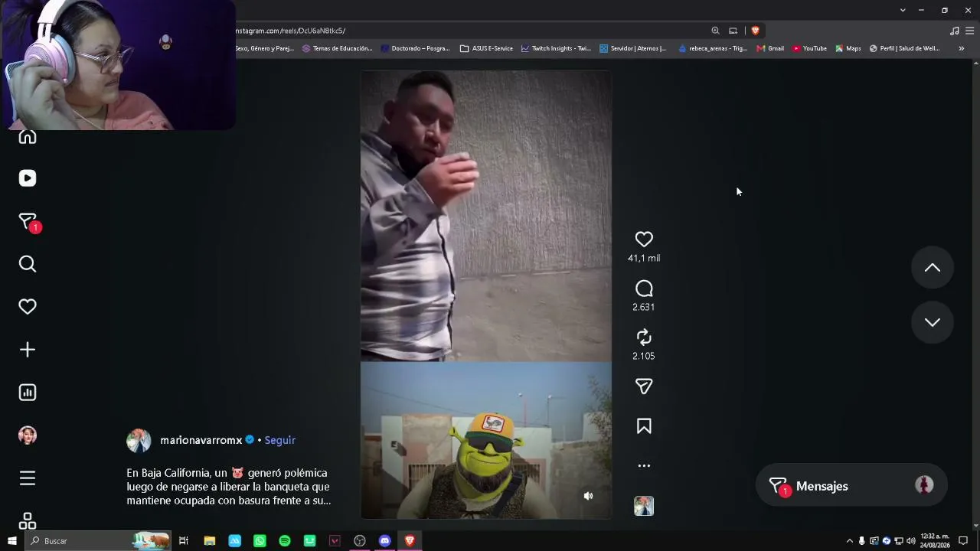Screen dimensions: 980x551
Task: Open WhatsApp from the taskbar
Action: click(x=260, y=541)
